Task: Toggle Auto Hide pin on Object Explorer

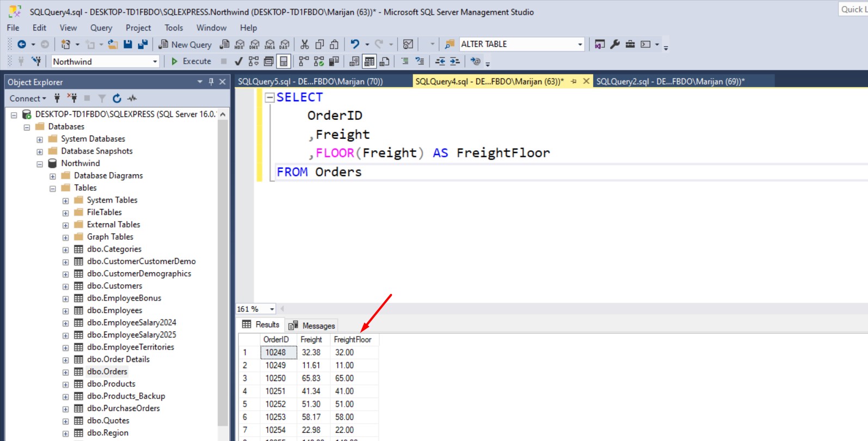Action: coord(211,82)
